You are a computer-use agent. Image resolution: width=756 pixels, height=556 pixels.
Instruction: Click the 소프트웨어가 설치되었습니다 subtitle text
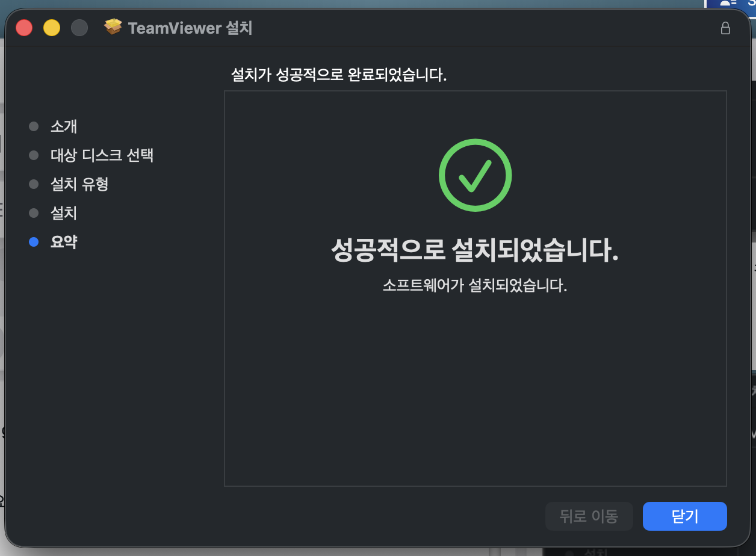(x=475, y=285)
